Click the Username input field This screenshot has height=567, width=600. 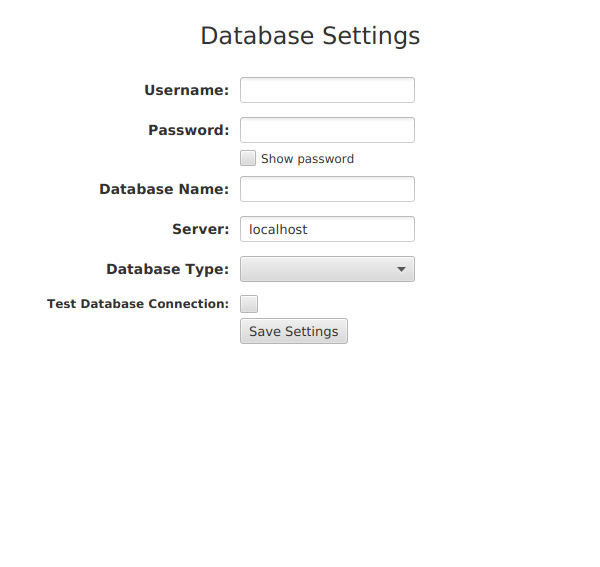point(327,90)
